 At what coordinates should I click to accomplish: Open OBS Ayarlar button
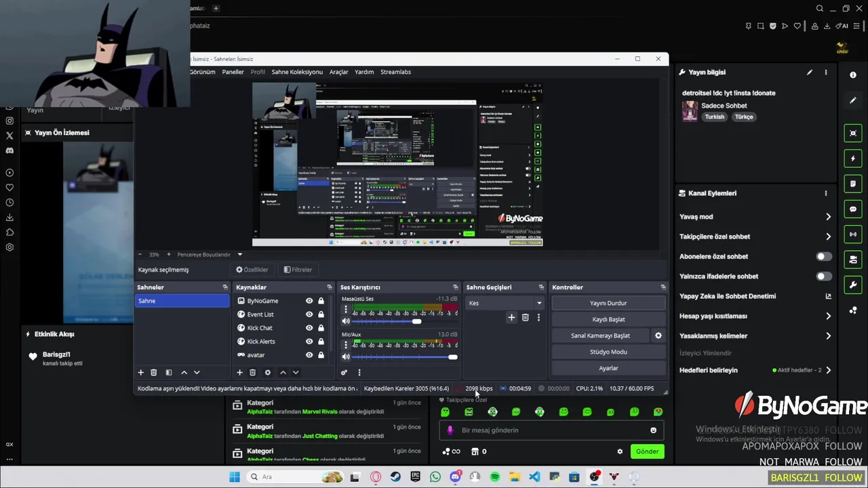[x=608, y=368]
